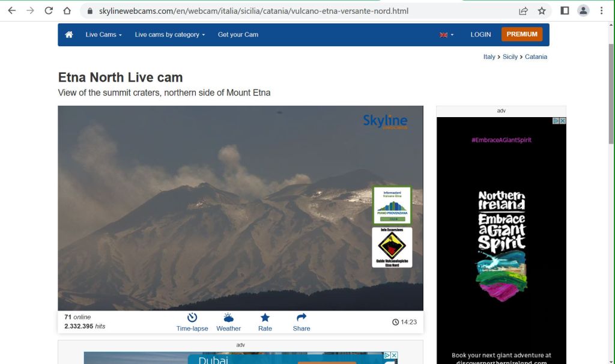Image resolution: width=615 pixels, height=364 pixels.
Task: Bookmark this page with star icon
Action: [542, 11]
